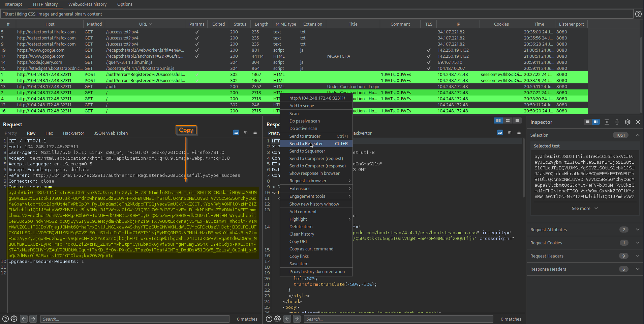
Task: Switch Request view to Pretty tab
Action: click(x=11, y=133)
